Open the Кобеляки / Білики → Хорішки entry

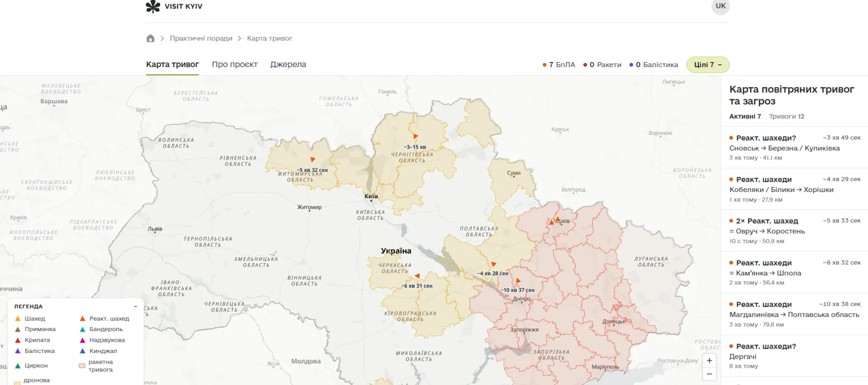point(794,189)
